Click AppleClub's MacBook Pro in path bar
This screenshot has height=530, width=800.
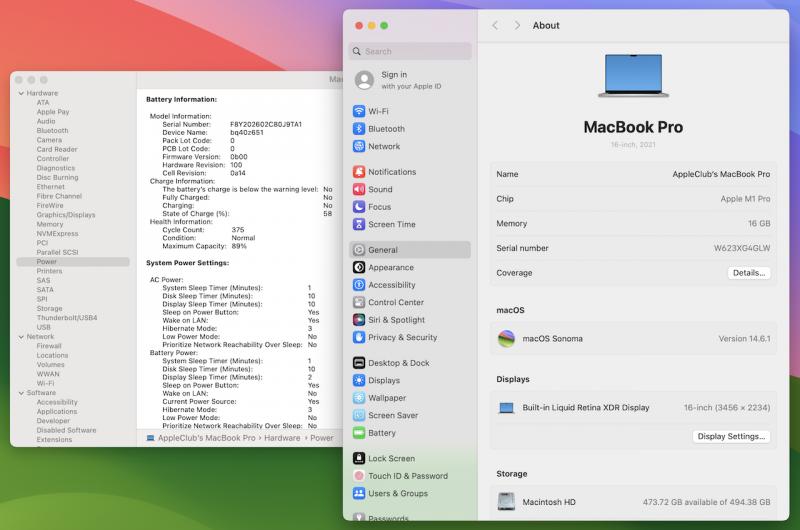(207, 438)
